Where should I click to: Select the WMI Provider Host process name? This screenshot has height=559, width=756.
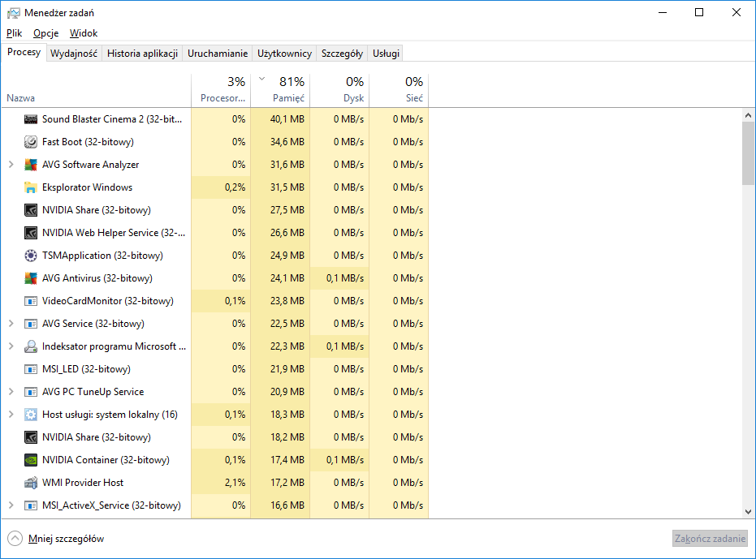pyautogui.click(x=83, y=483)
